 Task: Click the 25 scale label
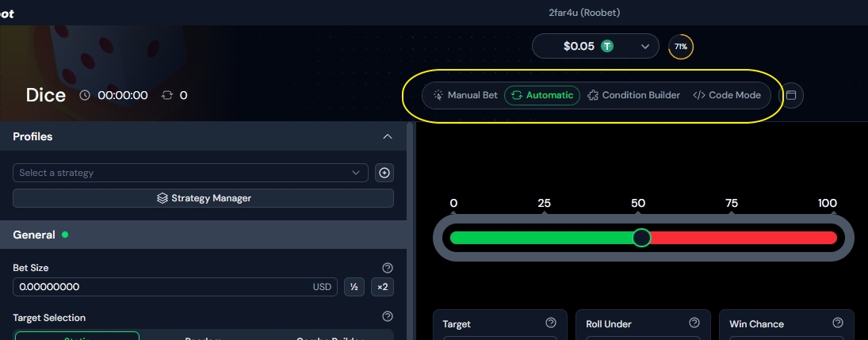(544, 203)
